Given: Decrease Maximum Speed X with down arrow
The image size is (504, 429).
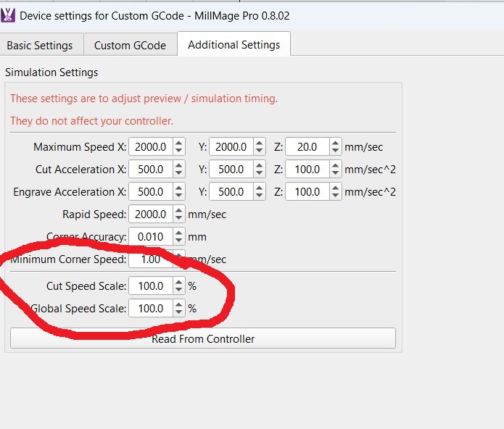Looking at the screenshot, I should tap(178, 151).
